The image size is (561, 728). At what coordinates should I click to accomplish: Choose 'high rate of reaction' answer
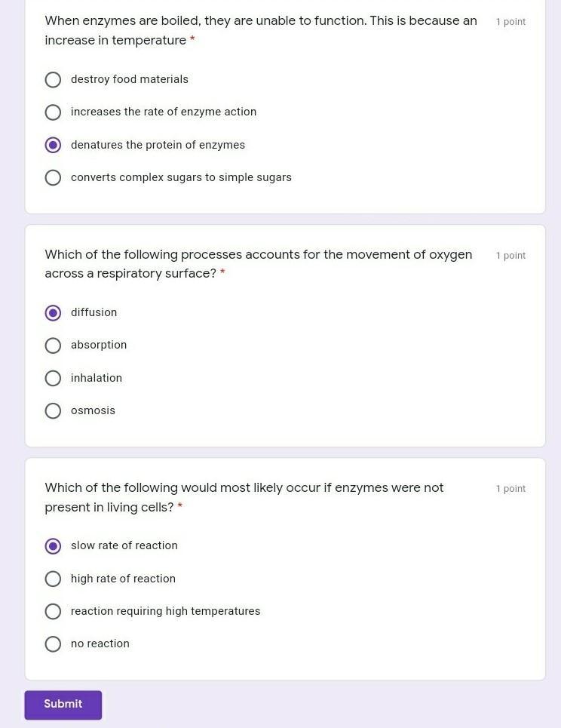tap(53, 579)
